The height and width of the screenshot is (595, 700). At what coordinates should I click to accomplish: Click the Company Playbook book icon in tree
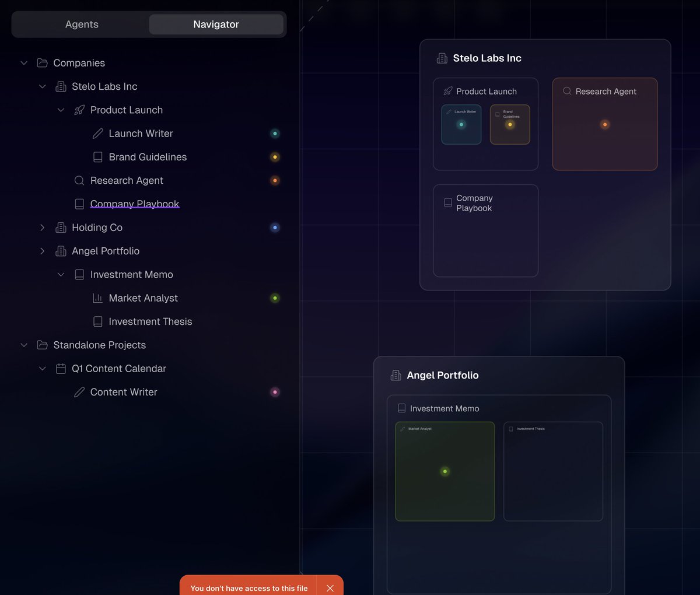pyautogui.click(x=79, y=204)
